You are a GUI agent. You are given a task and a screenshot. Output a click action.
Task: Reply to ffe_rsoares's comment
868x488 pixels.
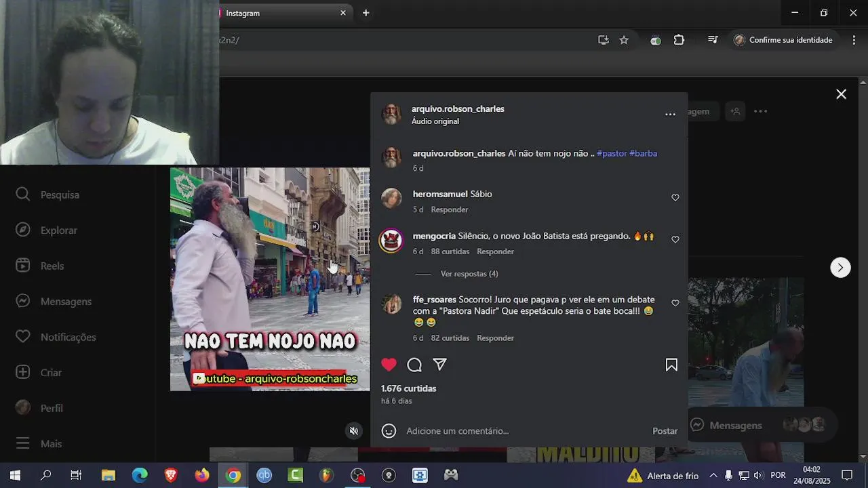coord(495,338)
